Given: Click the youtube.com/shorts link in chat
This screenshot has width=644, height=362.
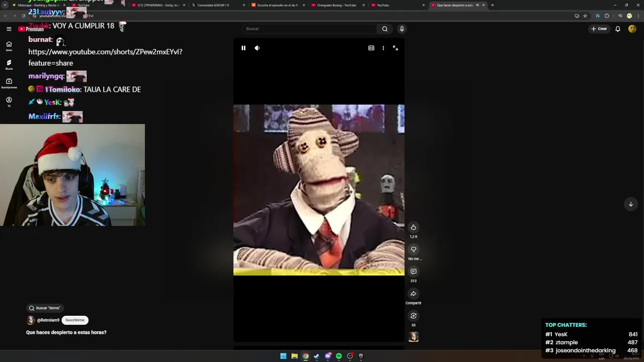Looking at the screenshot, I should 105,57.
